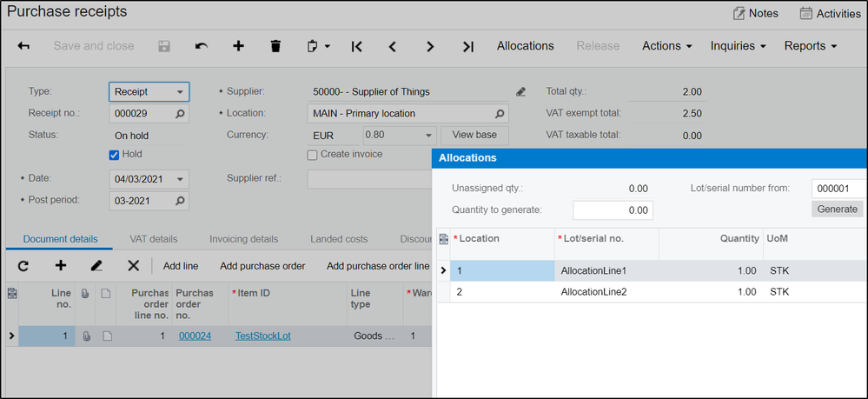Open the Reports menu
This screenshot has width=868, height=399.
[x=810, y=46]
